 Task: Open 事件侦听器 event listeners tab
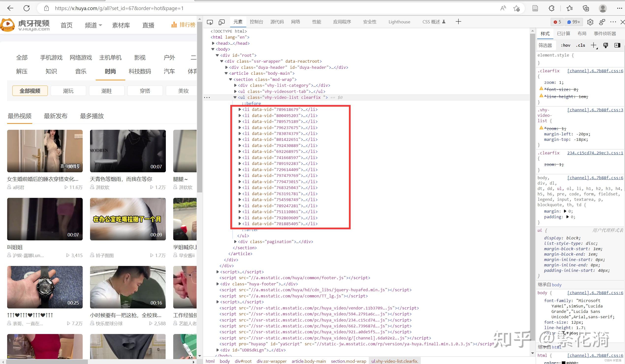(x=605, y=34)
